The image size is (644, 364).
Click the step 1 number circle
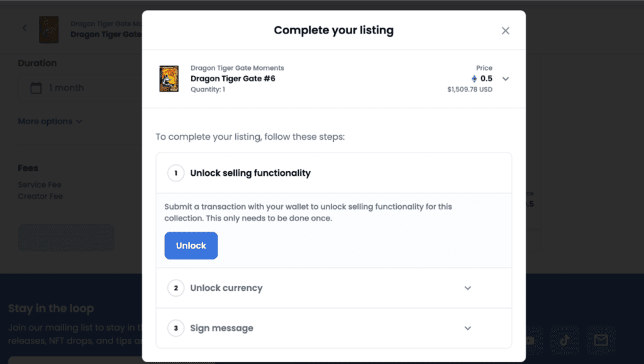click(x=176, y=173)
